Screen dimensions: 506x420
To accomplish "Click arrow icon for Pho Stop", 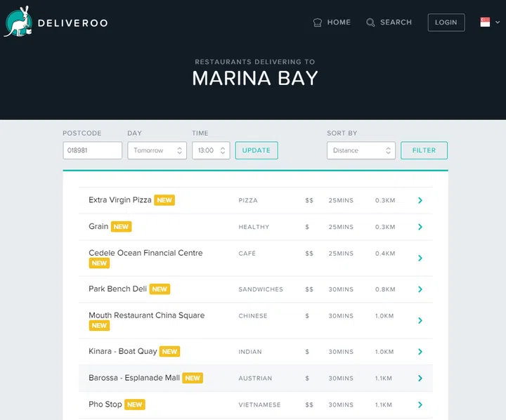I will click(x=420, y=405).
